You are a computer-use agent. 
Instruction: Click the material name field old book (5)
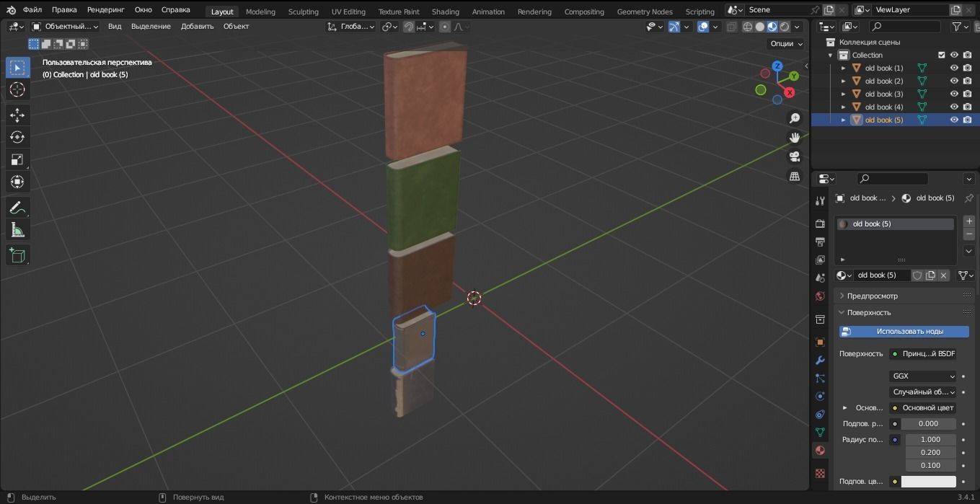(x=882, y=275)
